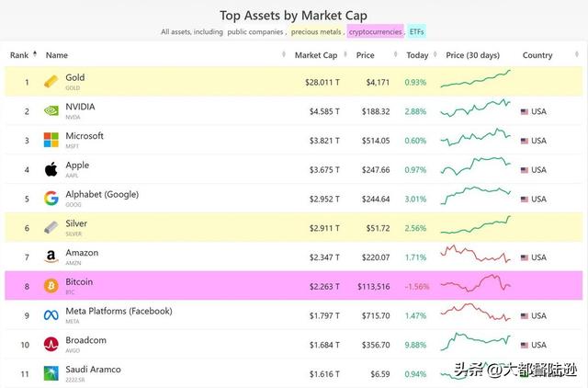Image resolution: width=588 pixels, height=388 pixels.
Task: Open the Saudi Aramco asset link
Action: pyautogui.click(x=94, y=370)
